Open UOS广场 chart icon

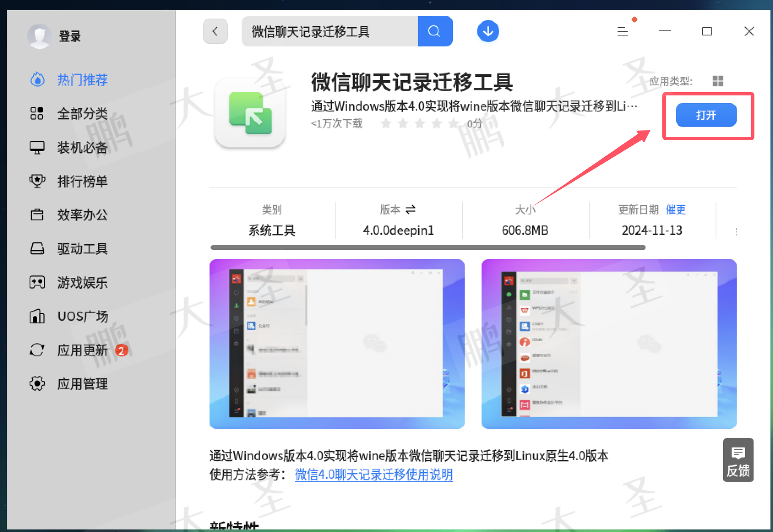pos(37,316)
